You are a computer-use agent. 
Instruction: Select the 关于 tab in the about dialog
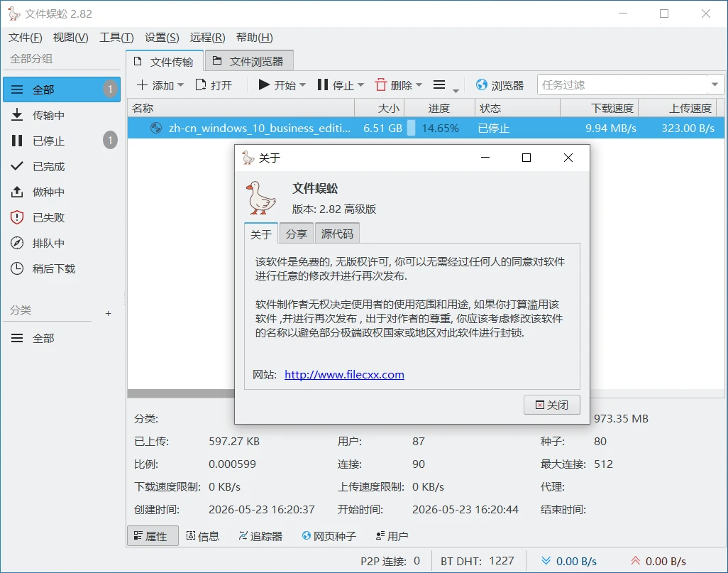click(x=261, y=234)
